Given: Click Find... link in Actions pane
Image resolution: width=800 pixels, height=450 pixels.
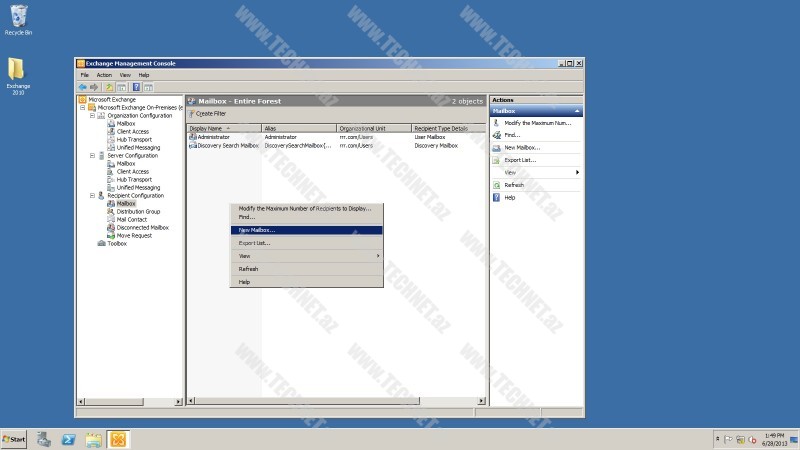Looking at the screenshot, I should coord(512,135).
